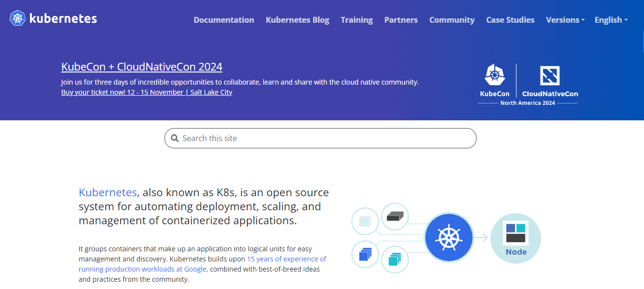Click the Node circle in the diagram

[515, 237]
